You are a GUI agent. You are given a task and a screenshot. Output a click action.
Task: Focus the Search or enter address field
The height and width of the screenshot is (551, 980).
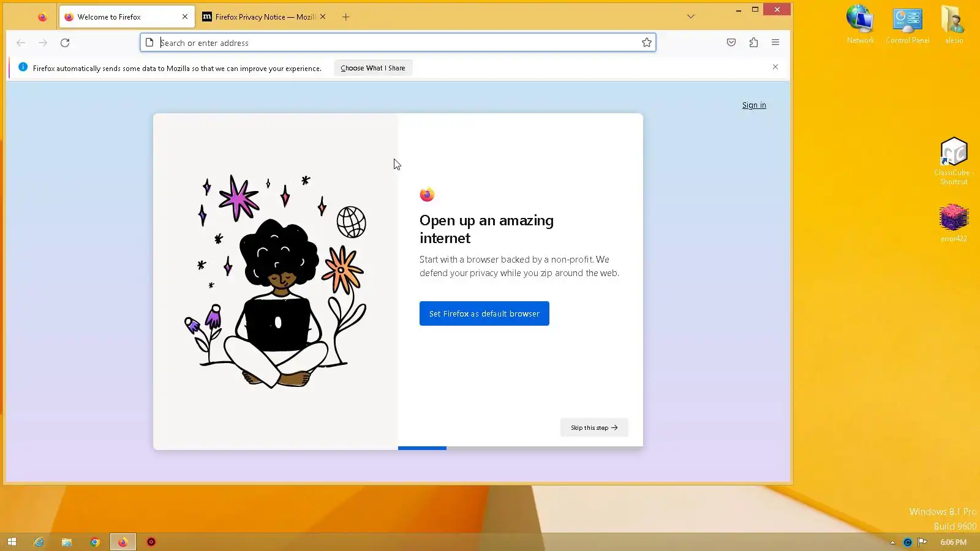398,43
